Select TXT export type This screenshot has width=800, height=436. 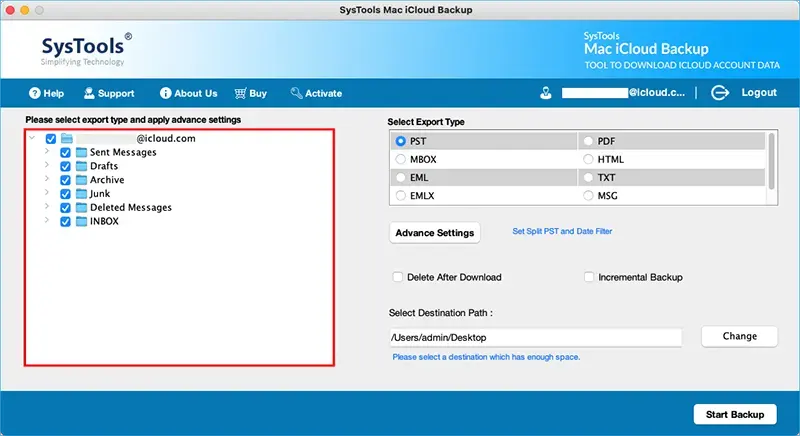[588, 177]
